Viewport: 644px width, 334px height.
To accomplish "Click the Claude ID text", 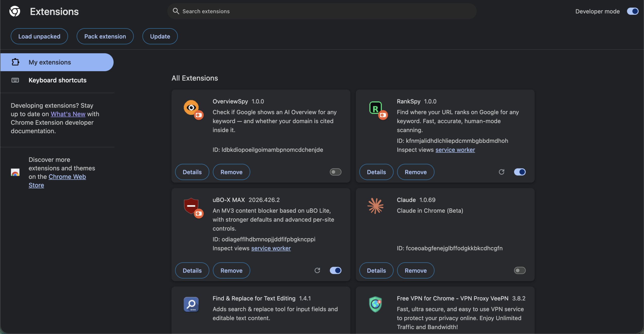I will point(450,248).
